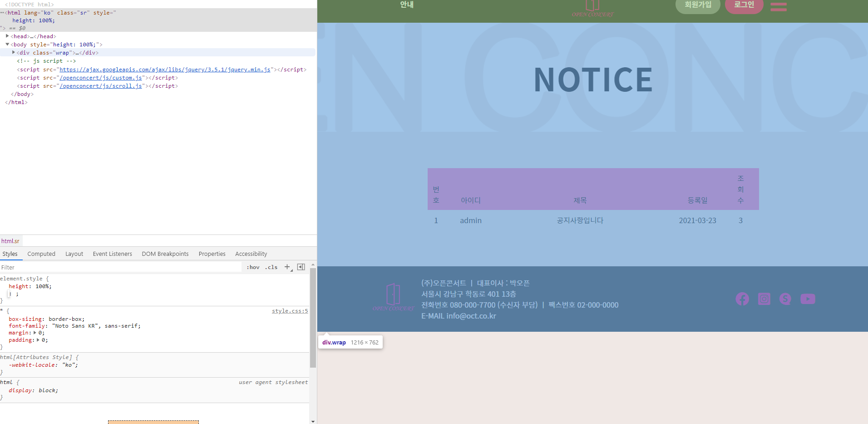Click the font-family Noto Sans KR declaration
This screenshot has height=424, width=868.
pos(74,326)
